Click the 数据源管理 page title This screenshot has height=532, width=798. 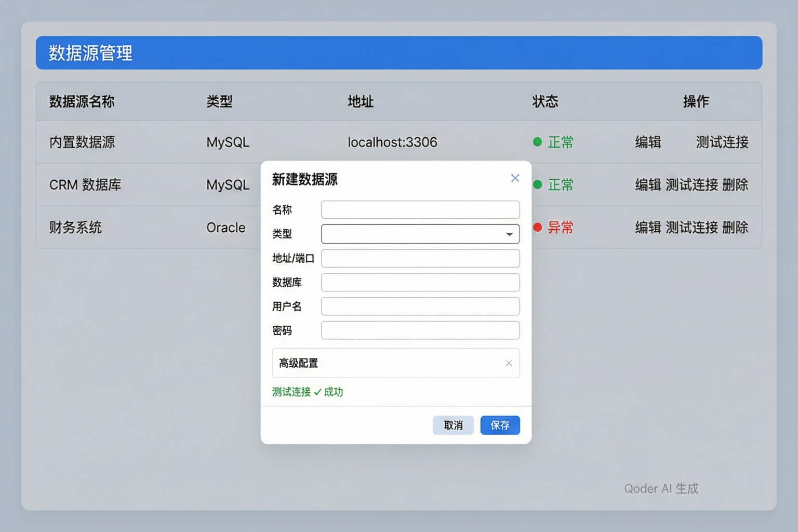coord(91,53)
